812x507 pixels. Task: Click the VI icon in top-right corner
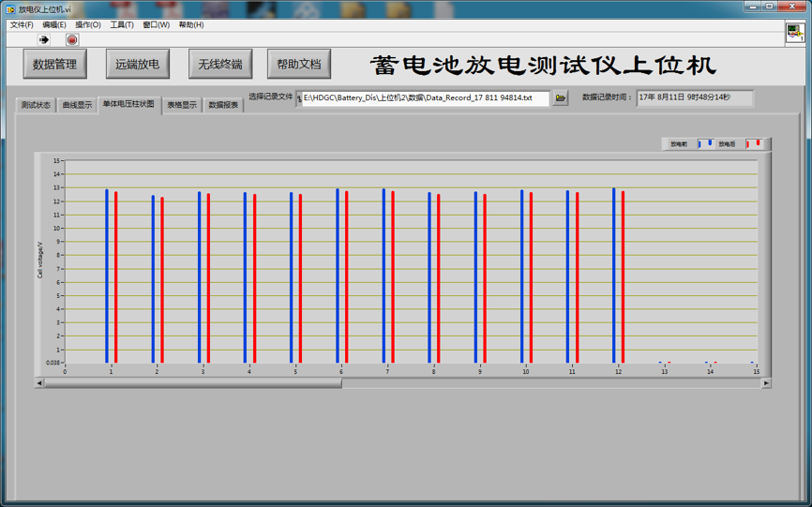coord(794,32)
